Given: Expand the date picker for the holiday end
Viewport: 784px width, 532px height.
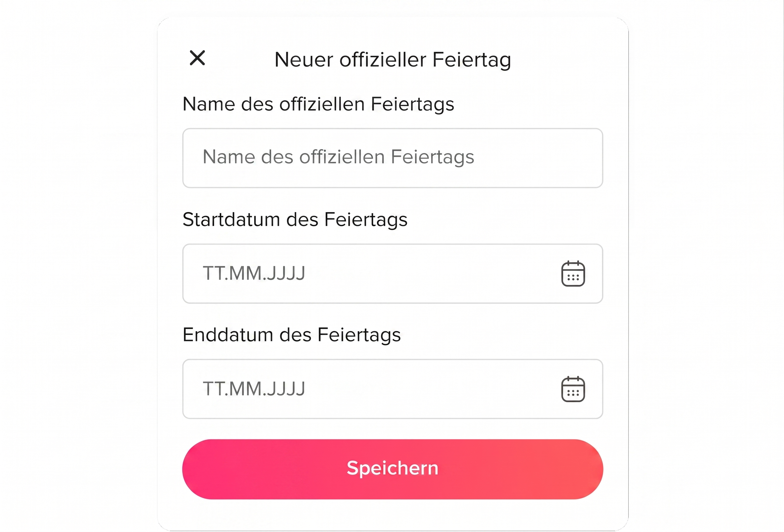Looking at the screenshot, I should pos(573,389).
